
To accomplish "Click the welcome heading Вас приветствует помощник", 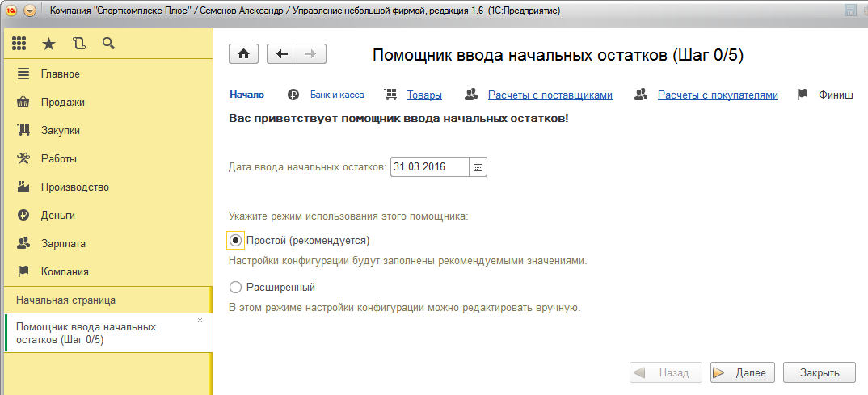I will pyautogui.click(x=398, y=119).
